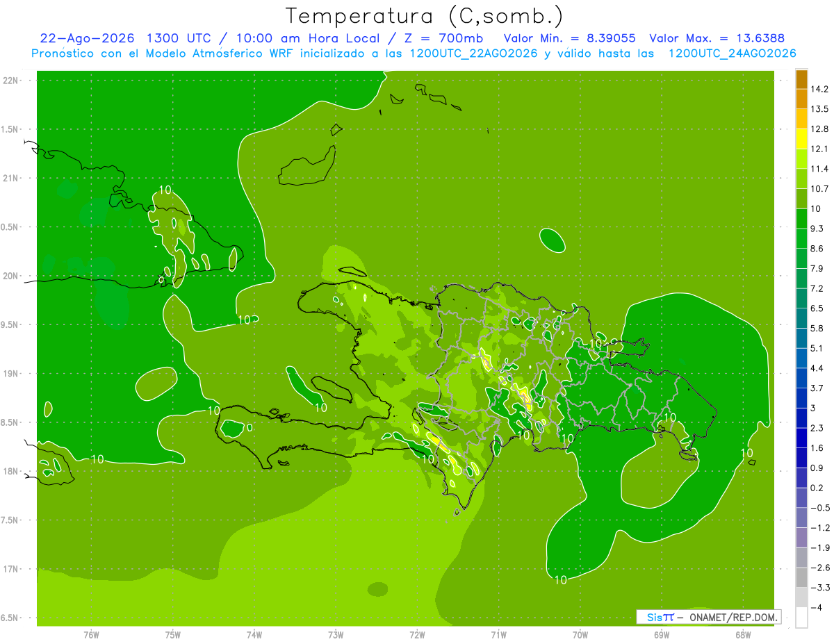The width and height of the screenshot is (834, 644).
Task: Click the '5.8' colorbar value
Action: click(817, 328)
